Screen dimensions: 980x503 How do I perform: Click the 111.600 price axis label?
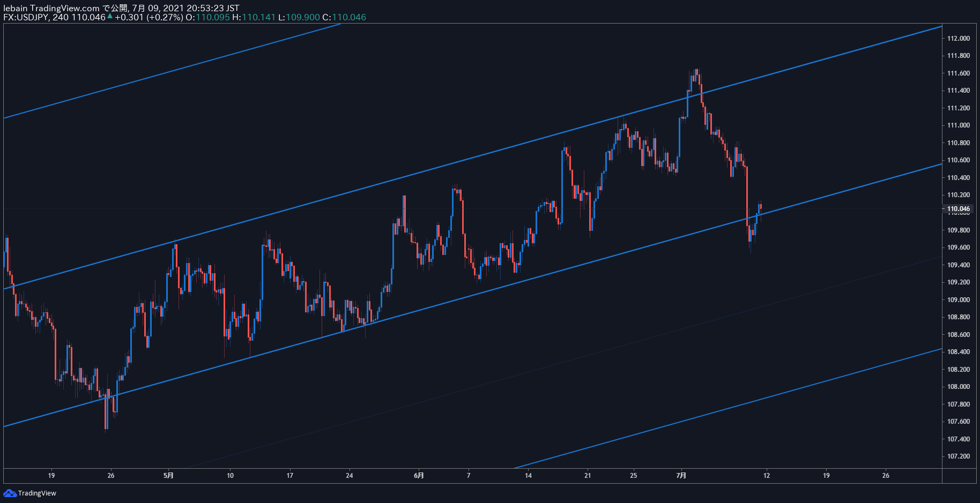click(958, 73)
